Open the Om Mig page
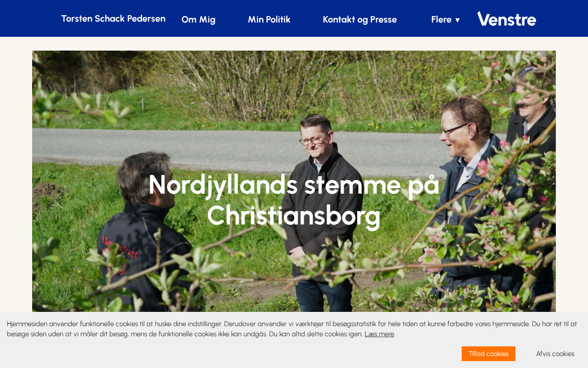Image resolution: width=588 pixels, height=368 pixels. click(x=198, y=19)
